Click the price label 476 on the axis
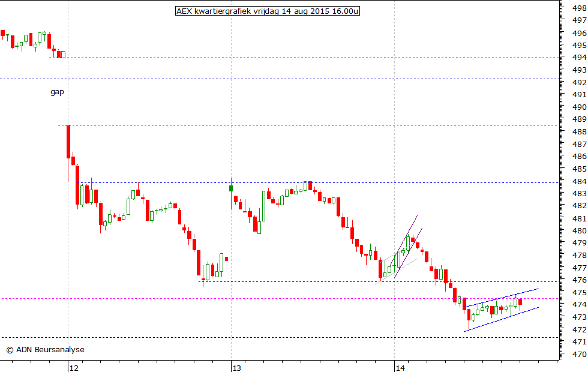Viewport: 588px width, 372px height. (580, 280)
